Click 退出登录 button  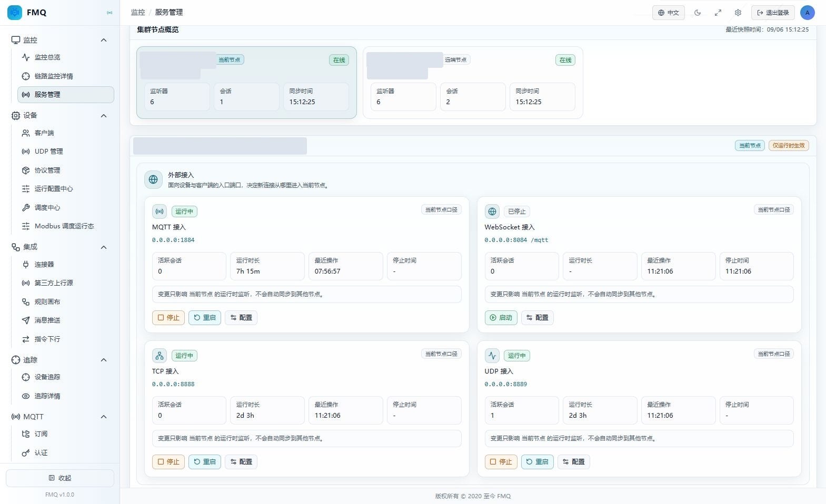773,13
